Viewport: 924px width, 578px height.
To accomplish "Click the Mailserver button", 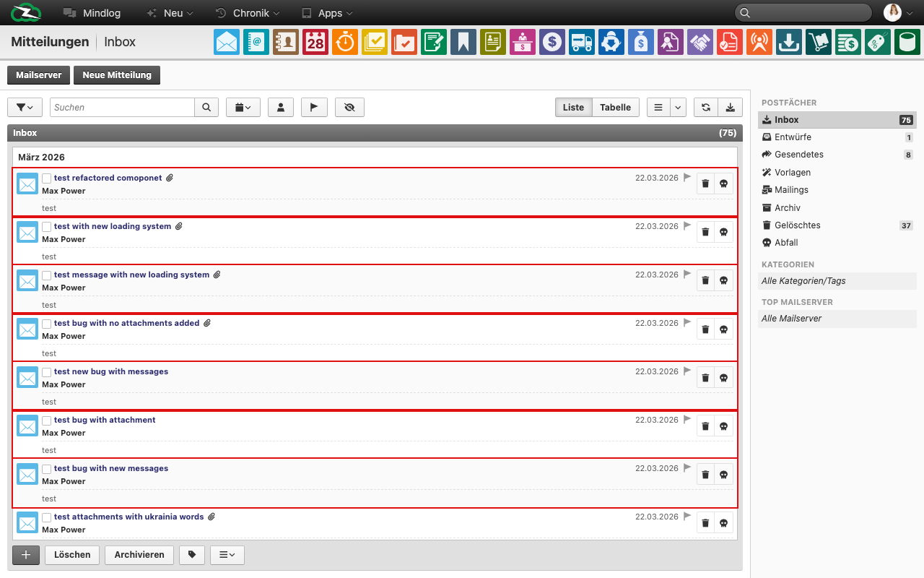I will pos(39,75).
